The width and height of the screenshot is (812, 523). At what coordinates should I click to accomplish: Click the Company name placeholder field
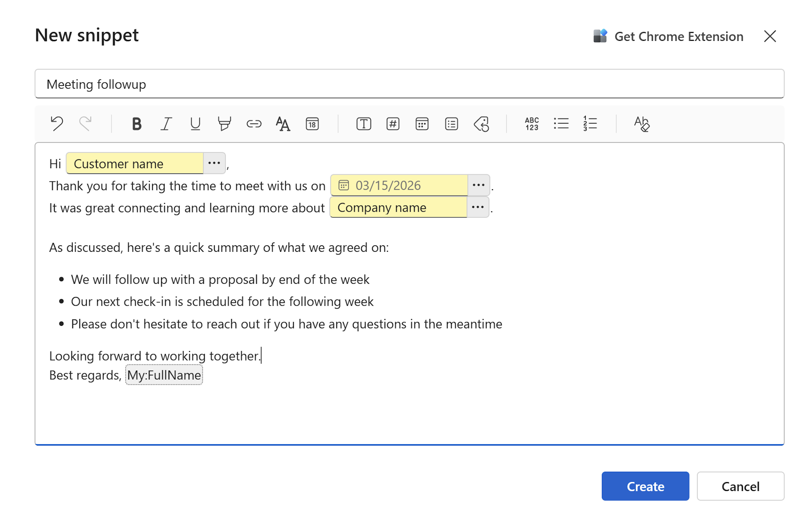tap(398, 207)
